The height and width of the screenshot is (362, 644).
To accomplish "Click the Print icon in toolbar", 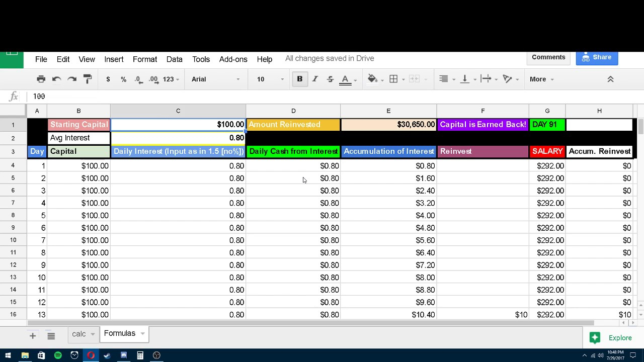I will 41,79.
